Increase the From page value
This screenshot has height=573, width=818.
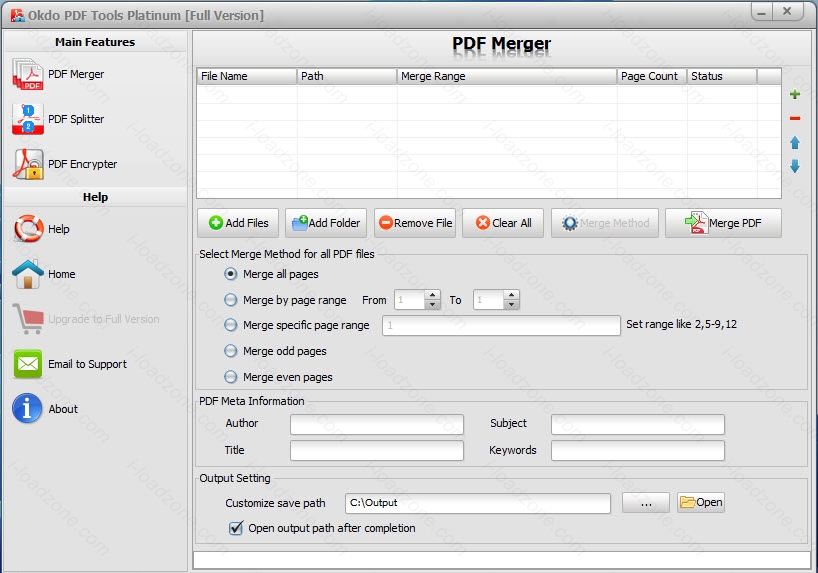[x=432, y=295]
